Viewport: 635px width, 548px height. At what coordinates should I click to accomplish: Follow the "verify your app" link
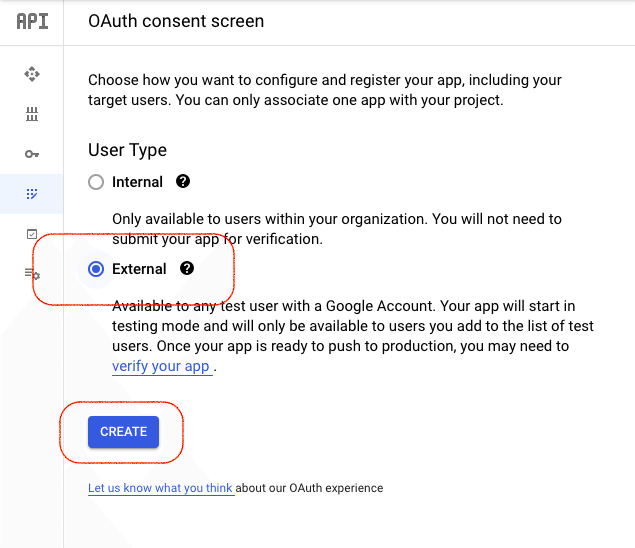click(x=161, y=366)
